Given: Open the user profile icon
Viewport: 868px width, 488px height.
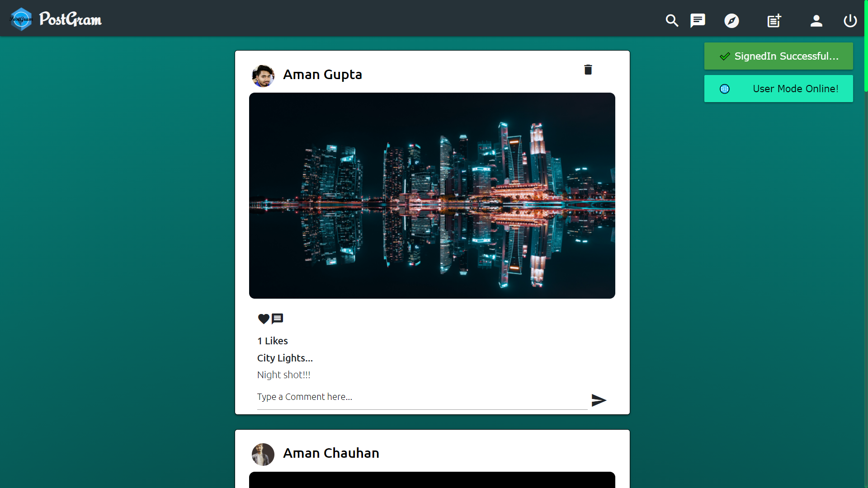Looking at the screenshot, I should (816, 21).
